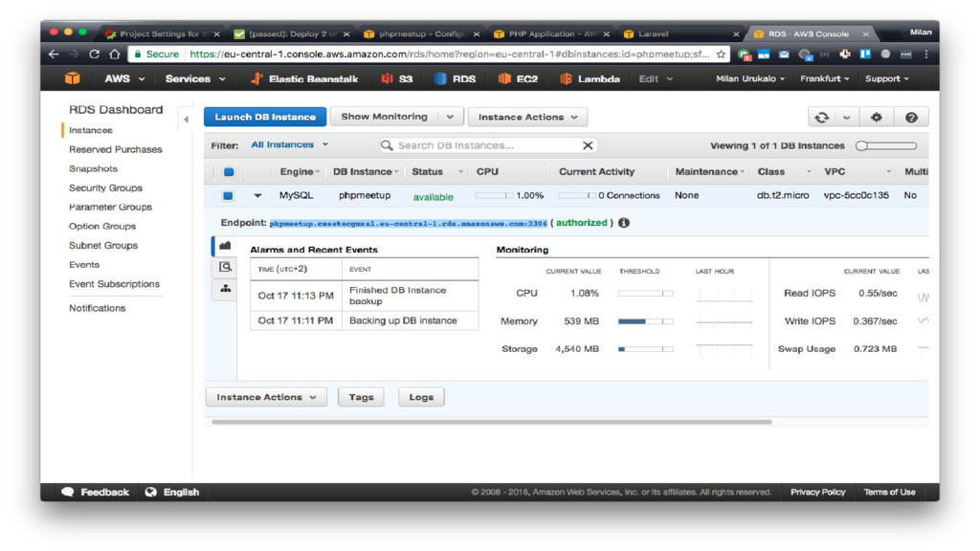Bookmark page with star icon

click(x=721, y=55)
